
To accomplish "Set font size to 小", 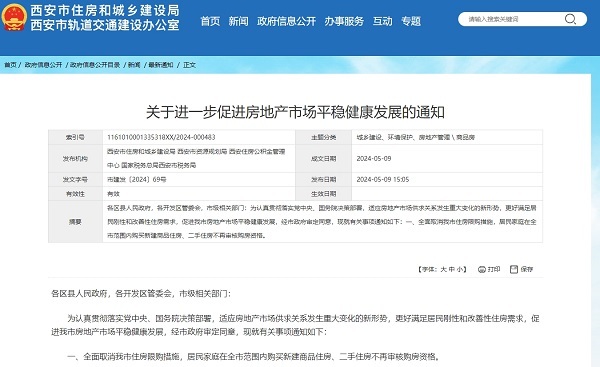I will point(460,269).
